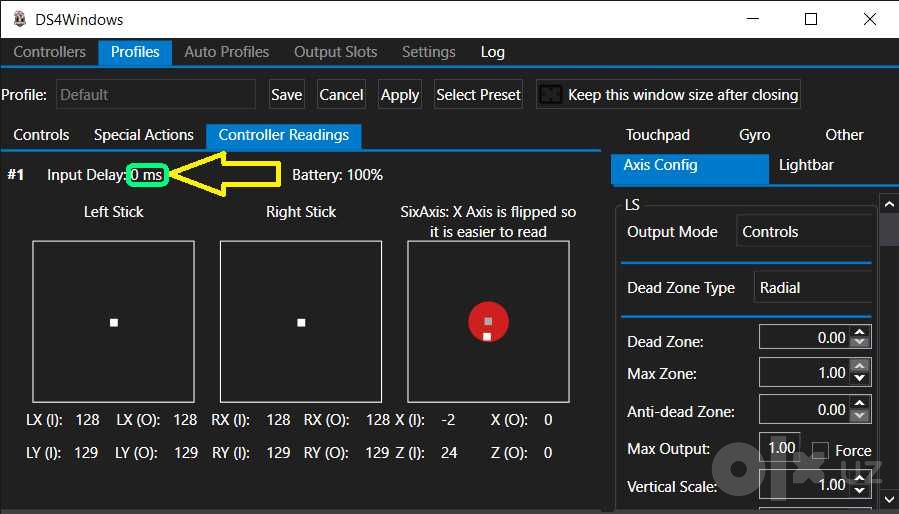Click the Input Delay 0 ms value
Image resolution: width=899 pixels, height=514 pixels.
pyautogui.click(x=147, y=175)
